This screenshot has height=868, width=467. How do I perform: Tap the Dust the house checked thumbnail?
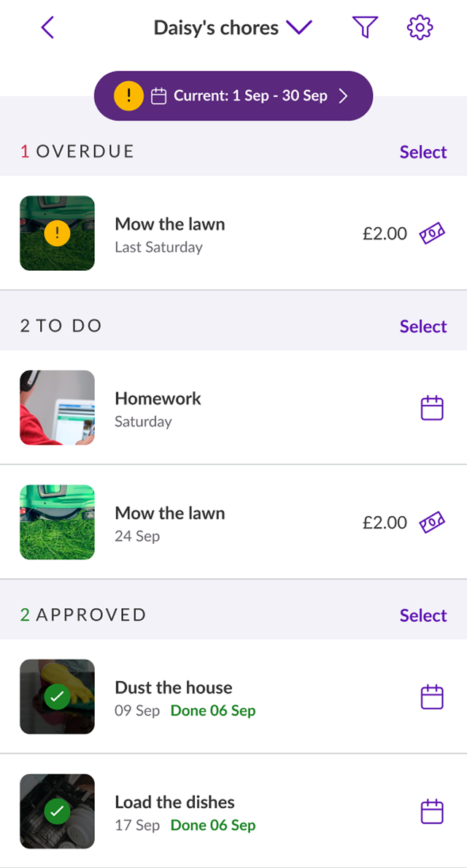pyautogui.click(x=57, y=696)
